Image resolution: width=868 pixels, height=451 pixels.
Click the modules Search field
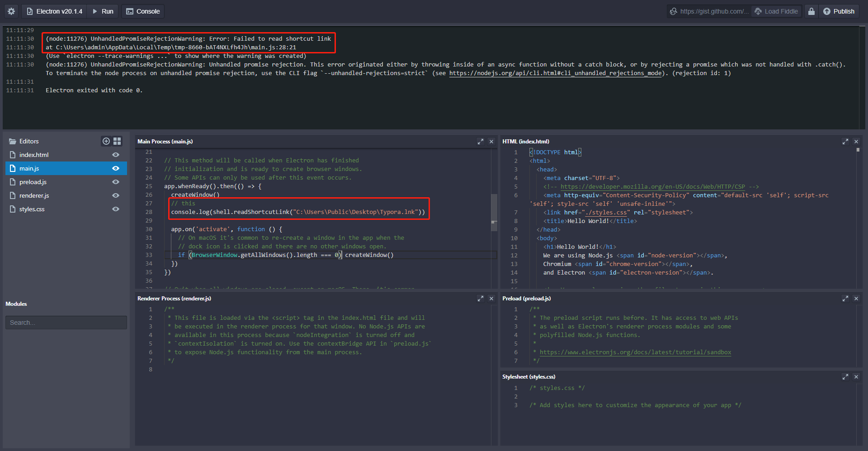(66, 322)
